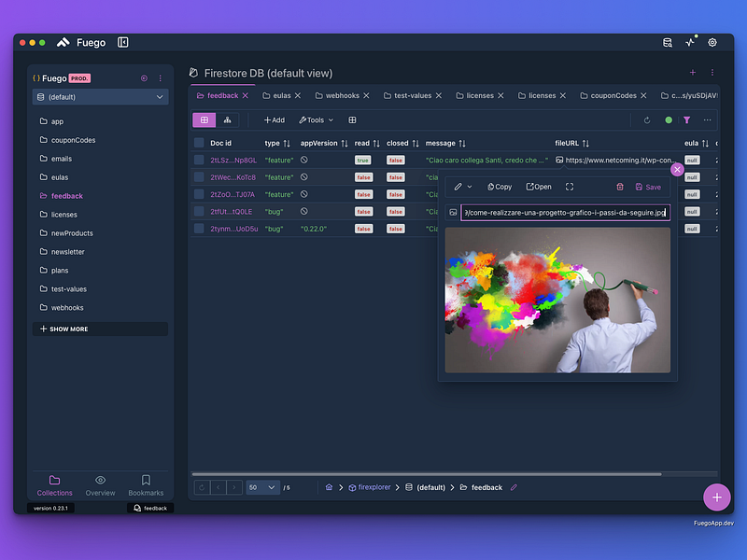Go to next page
The height and width of the screenshot is (560, 747).
[x=234, y=487]
